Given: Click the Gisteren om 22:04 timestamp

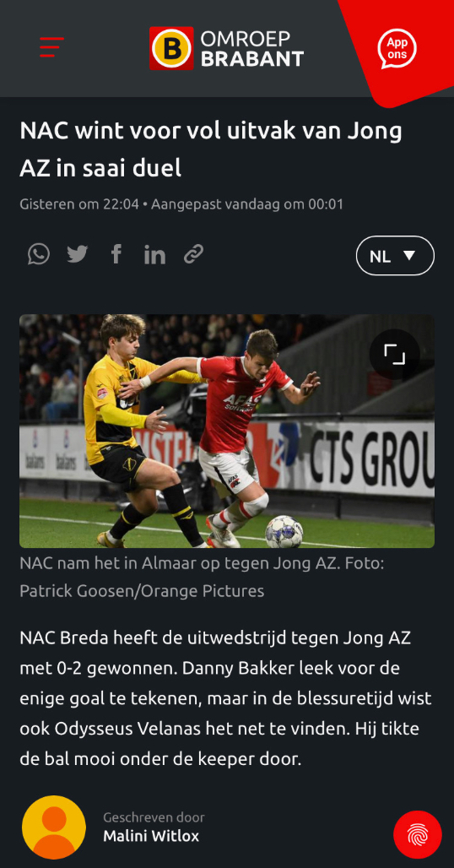Looking at the screenshot, I should [79, 204].
